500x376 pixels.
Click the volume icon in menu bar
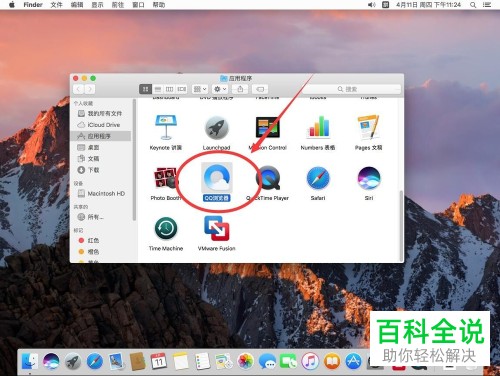pyautogui.click(x=372, y=5)
